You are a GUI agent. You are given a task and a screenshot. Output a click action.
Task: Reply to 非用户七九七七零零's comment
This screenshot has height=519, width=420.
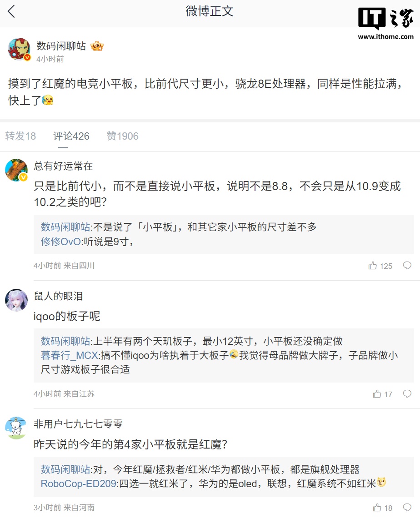[x=407, y=508]
